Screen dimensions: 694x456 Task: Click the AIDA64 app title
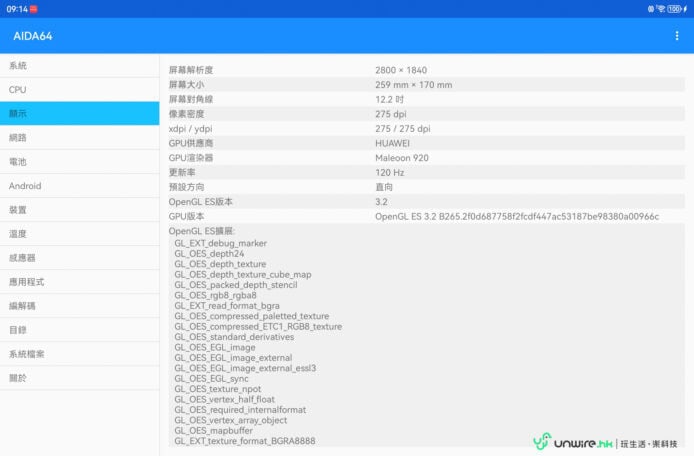(x=33, y=36)
